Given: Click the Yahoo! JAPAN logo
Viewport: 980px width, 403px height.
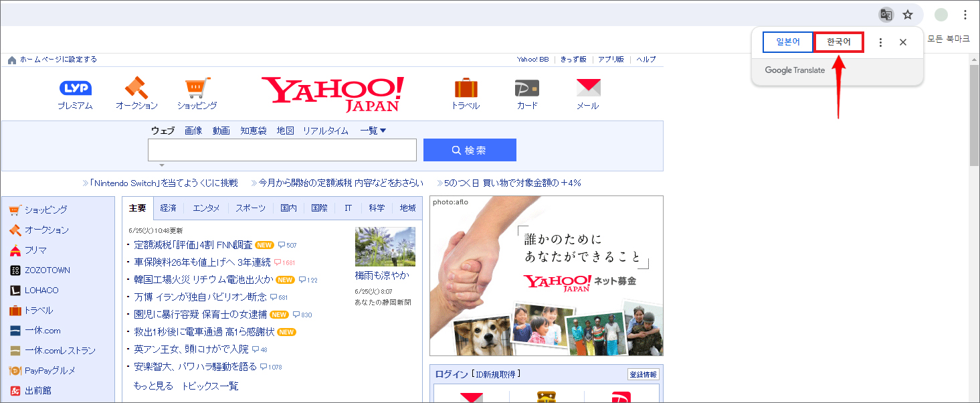Looking at the screenshot, I should tap(332, 94).
